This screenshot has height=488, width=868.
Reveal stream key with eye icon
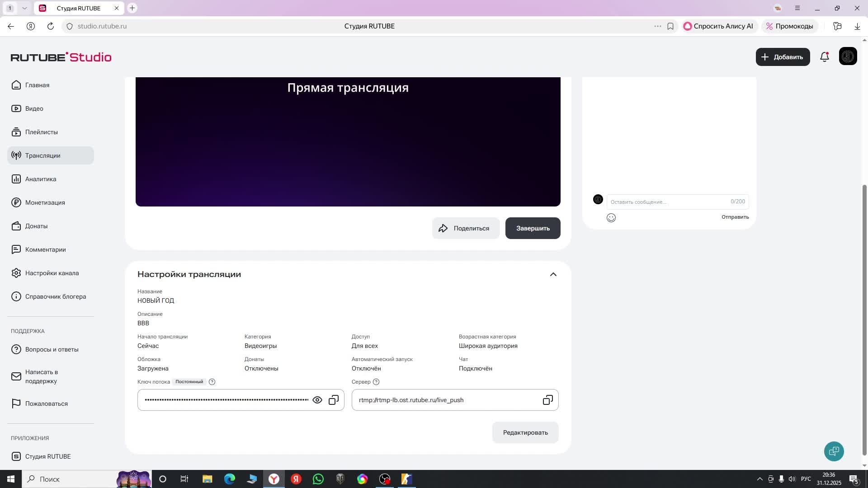pos(317,400)
